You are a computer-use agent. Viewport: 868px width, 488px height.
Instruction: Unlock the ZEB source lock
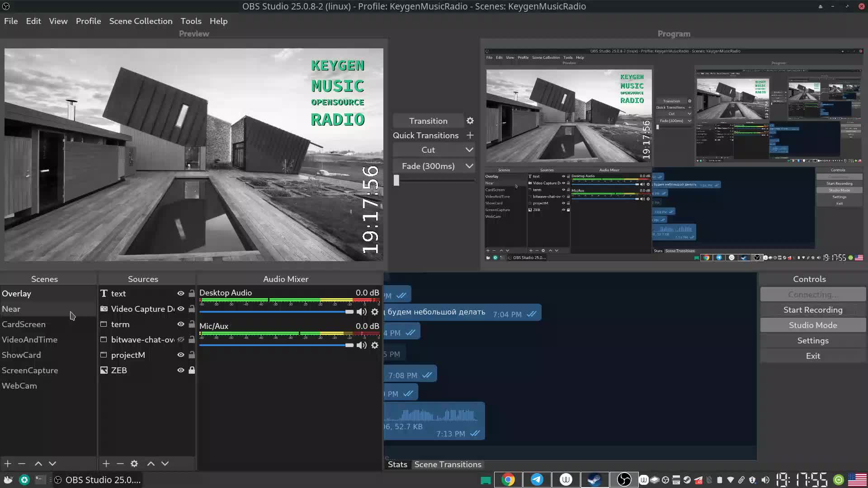192,370
